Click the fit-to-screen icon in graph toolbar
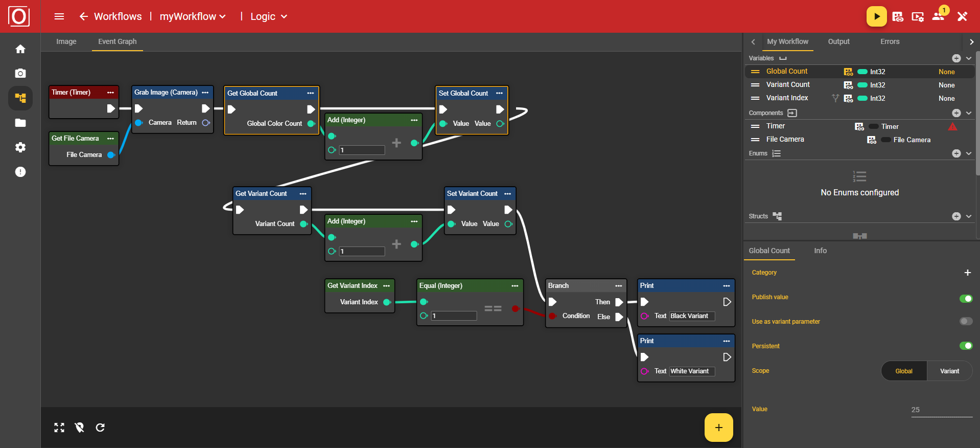980x448 pixels. pos(59,428)
